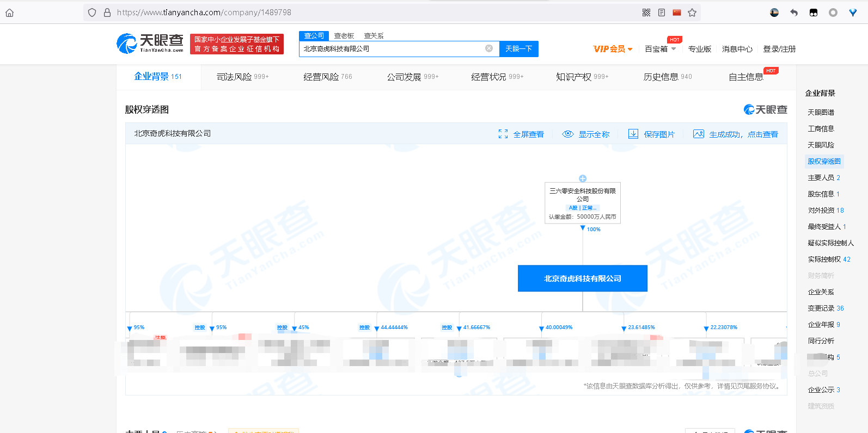Image resolution: width=868 pixels, height=433 pixels.
Task: Click 登录/注册
Action: point(779,49)
